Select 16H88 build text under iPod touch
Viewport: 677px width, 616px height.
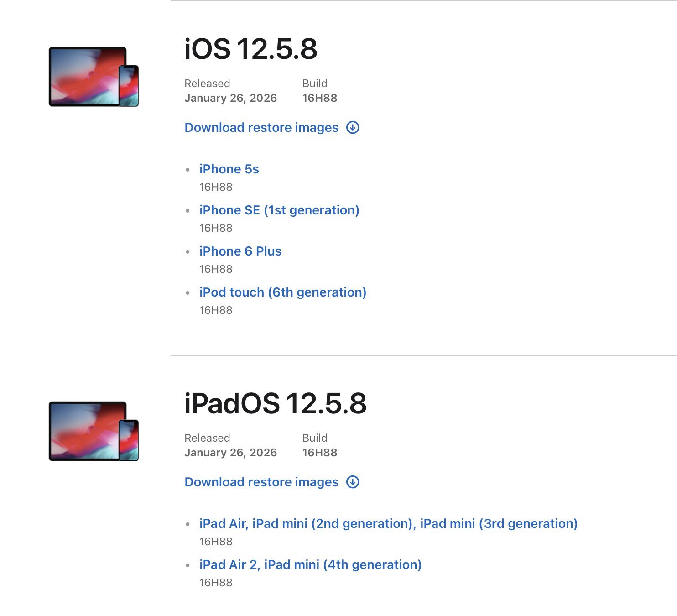(216, 310)
